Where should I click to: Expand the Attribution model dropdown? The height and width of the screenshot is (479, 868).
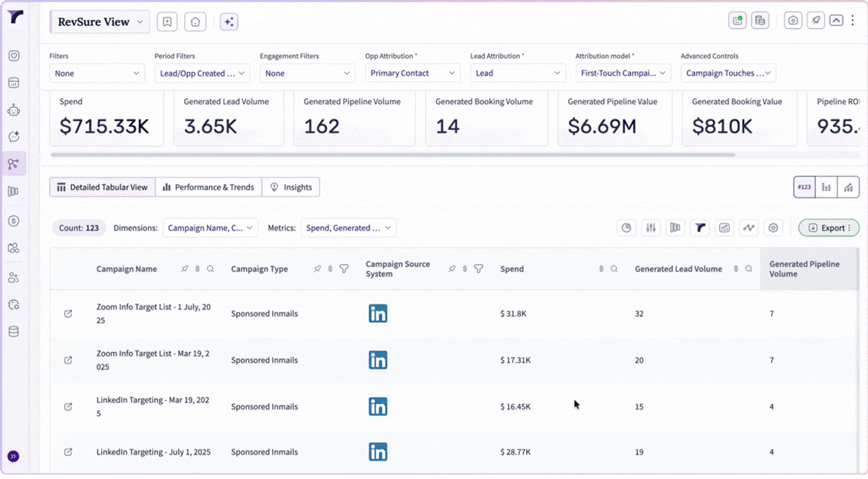point(623,73)
